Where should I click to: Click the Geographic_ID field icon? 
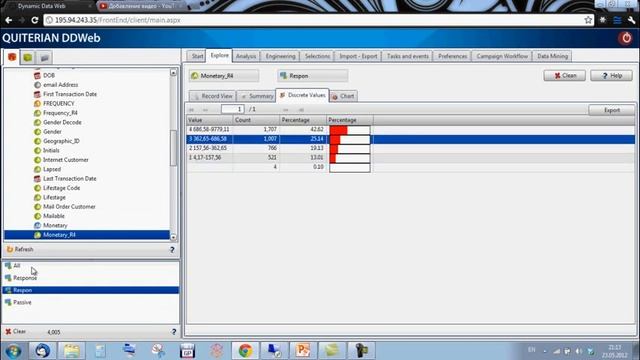37,141
